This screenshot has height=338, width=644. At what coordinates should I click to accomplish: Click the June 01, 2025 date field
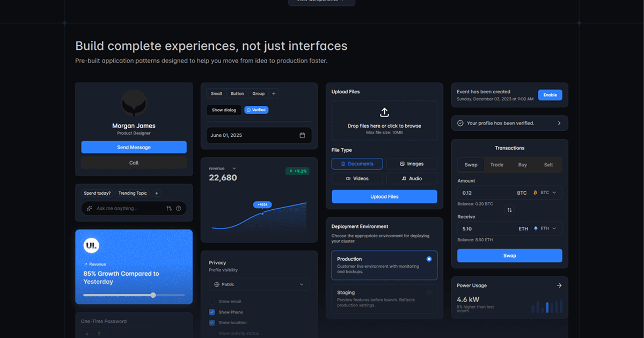coord(259,135)
